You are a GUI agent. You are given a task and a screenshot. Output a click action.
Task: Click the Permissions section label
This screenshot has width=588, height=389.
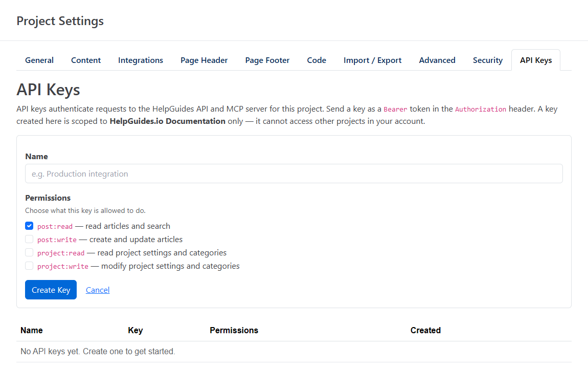48,198
